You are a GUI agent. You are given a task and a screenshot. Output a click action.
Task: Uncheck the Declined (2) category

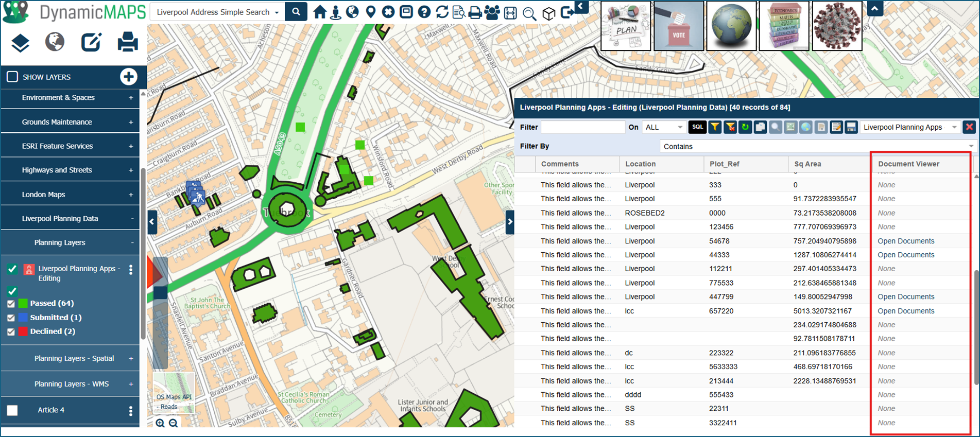pos(11,332)
